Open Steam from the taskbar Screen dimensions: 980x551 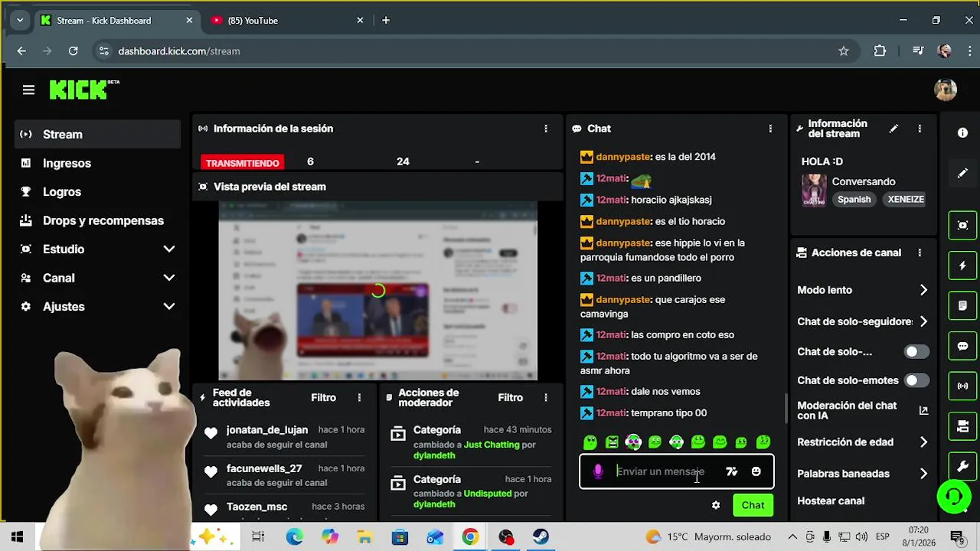[541, 537]
